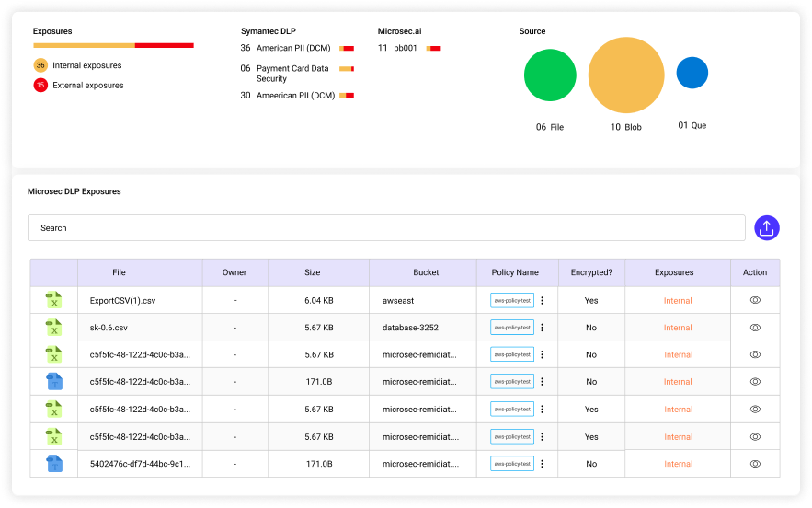This screenshot has height=508, width=812.
Task: Open three-dot menu in c5f5fc 171.0B row
Action: (x=543, y=382)
